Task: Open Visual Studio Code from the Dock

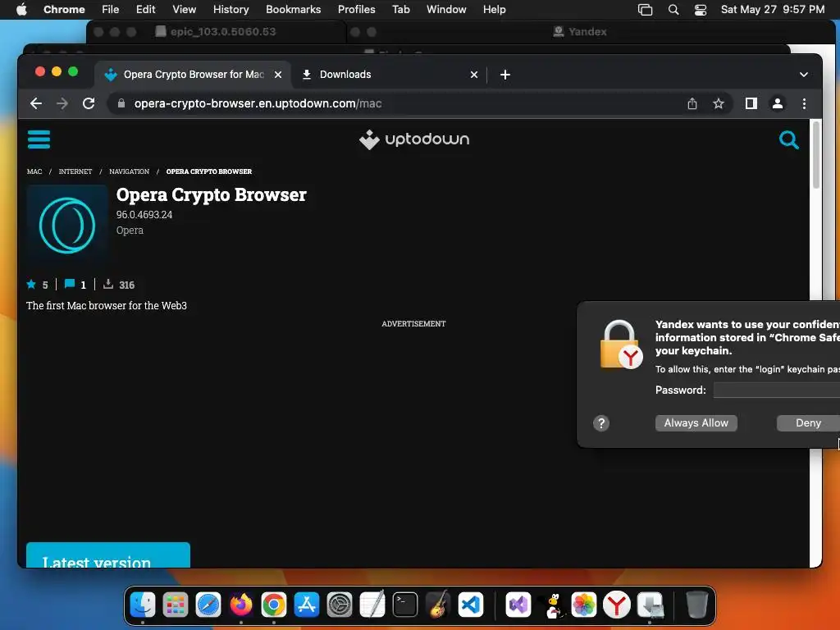Action: pos(470,605)
